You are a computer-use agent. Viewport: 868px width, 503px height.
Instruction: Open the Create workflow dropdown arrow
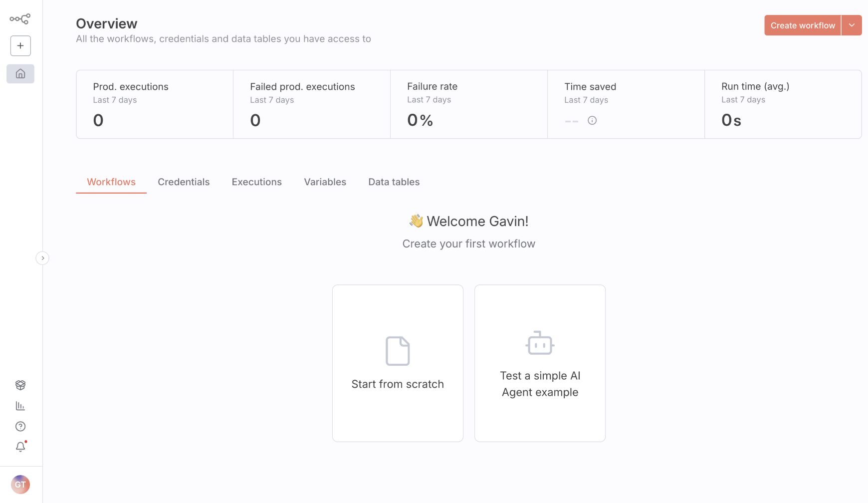coord(852,25)
